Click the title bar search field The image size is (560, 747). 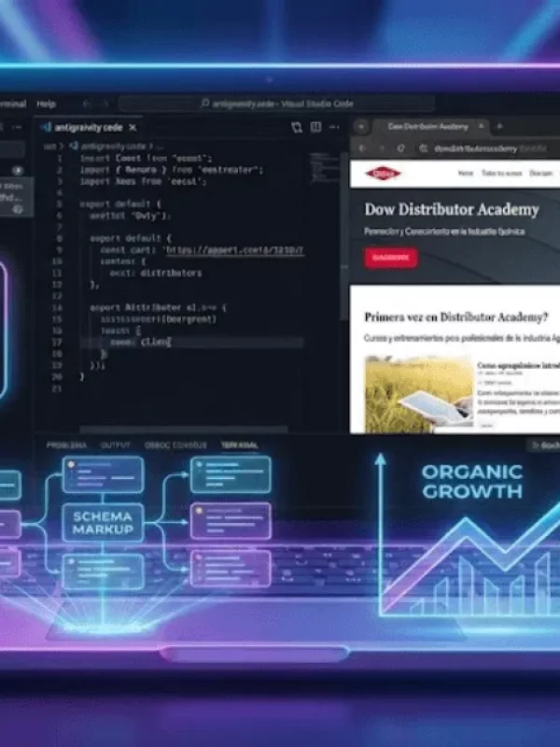click(x=276, y=104)
